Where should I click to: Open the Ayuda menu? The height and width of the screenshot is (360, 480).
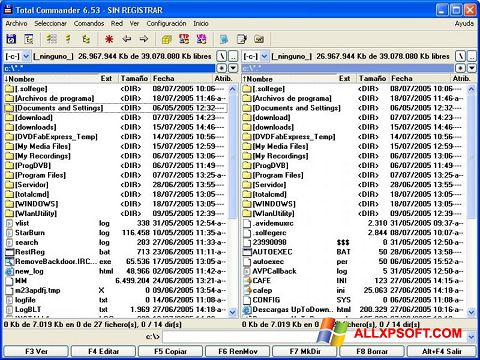pyautogui.click(x=464, y=23)
